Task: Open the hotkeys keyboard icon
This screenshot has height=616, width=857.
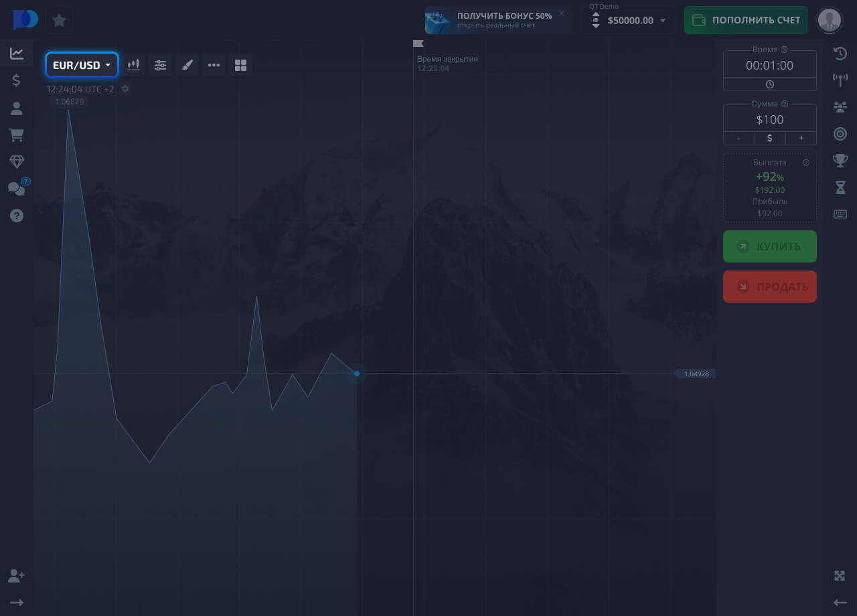Action: pyautogui.click(x=840, y=214)
